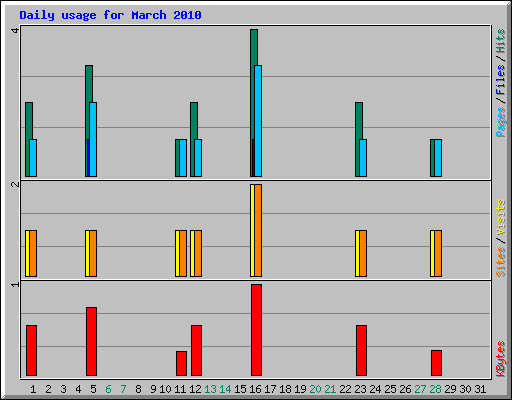Click the green weekend day '27' label

tap(420, 389)
